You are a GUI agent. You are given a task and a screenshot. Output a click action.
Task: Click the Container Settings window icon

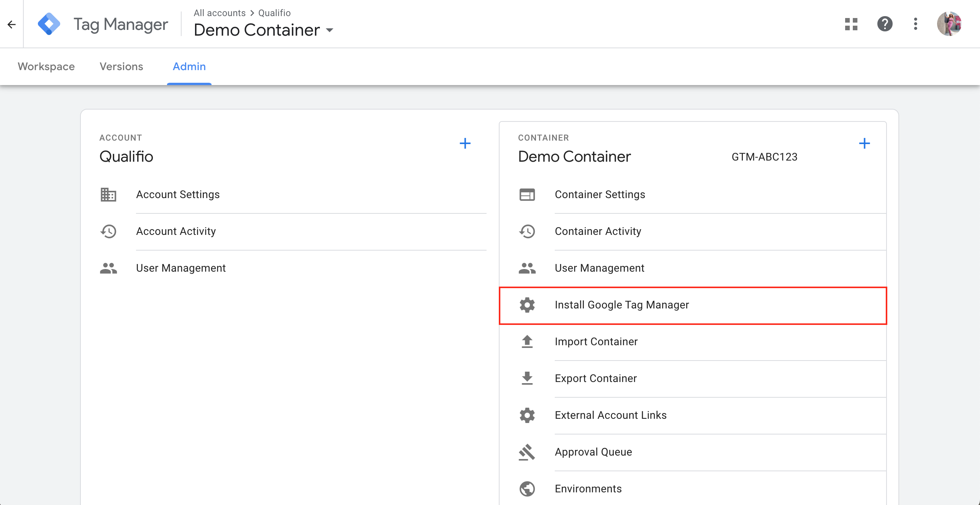click(527, 195)
